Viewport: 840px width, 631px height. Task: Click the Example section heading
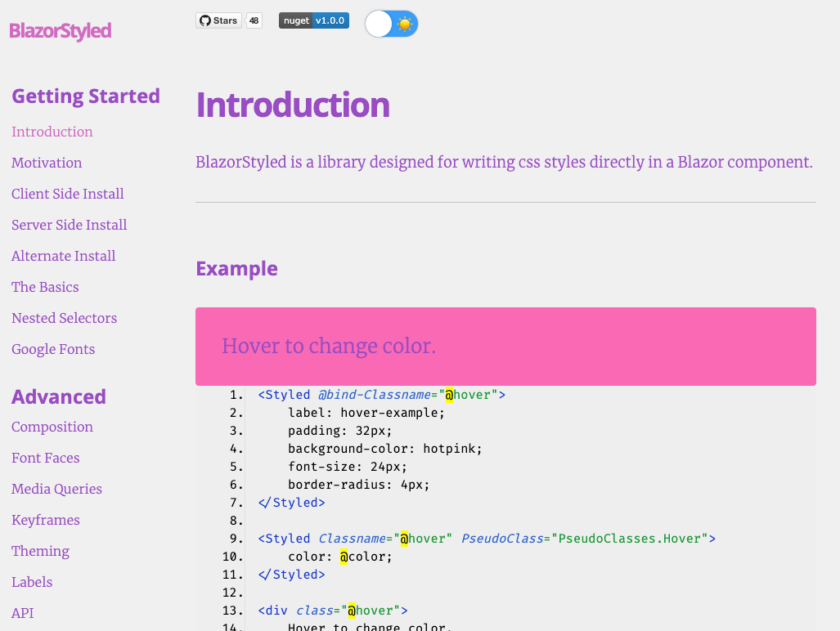(x=236, y=268)
